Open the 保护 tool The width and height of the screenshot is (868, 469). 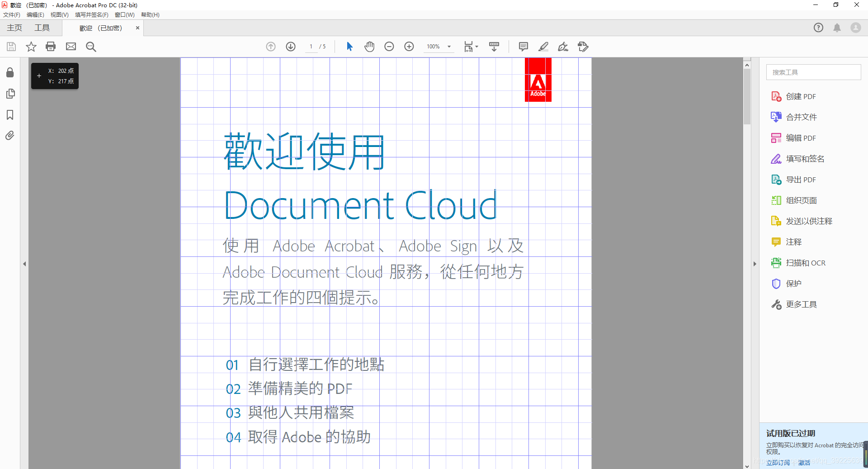tap(786, 284)
